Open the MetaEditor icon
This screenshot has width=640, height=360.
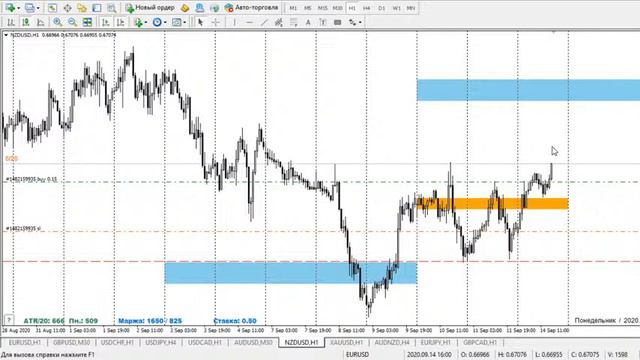pos(185,8)
